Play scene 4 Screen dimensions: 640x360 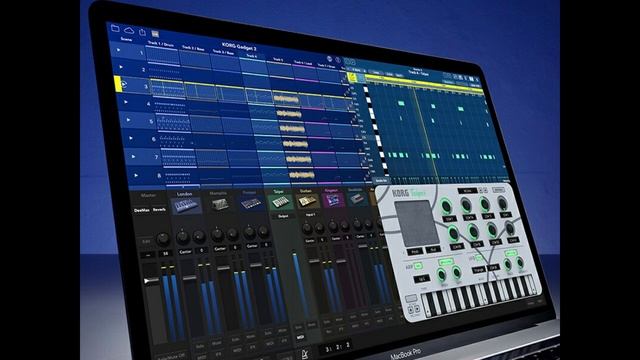point(126,102)
